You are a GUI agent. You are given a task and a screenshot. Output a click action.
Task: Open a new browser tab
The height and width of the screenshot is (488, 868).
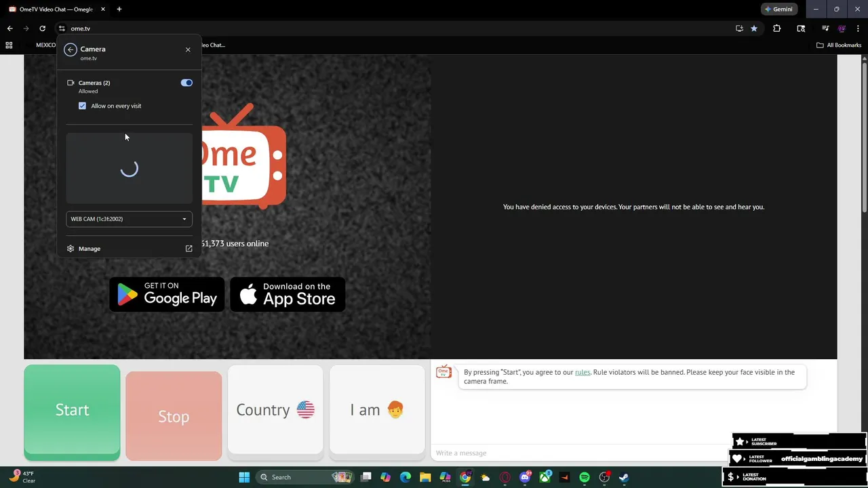click(119, 9)
